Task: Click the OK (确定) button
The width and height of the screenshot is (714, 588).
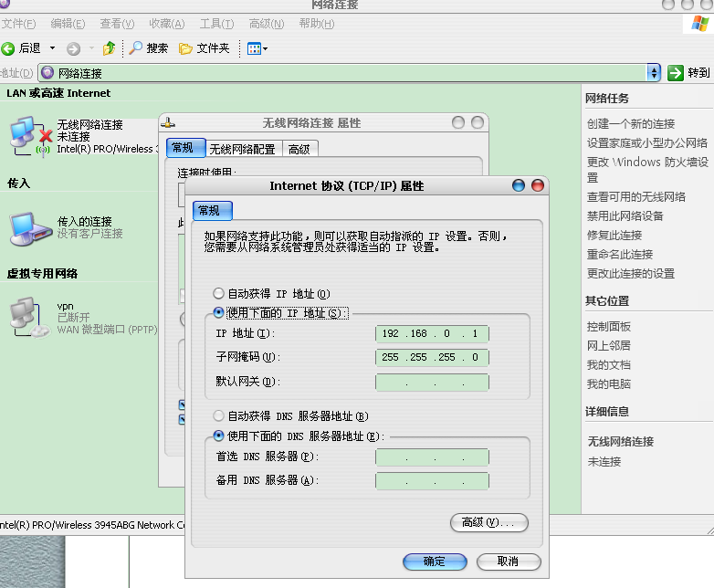Action: tap(435, 562)
